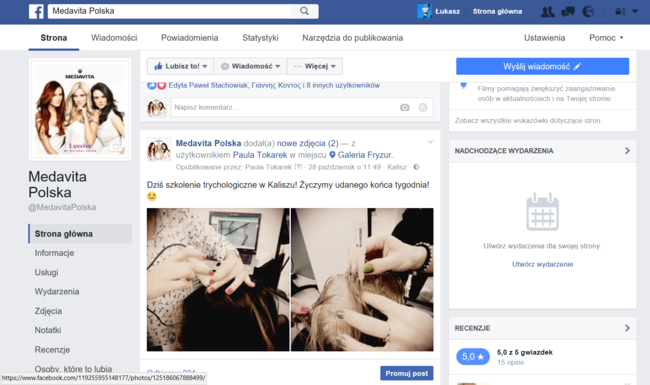Select Strona główna in sidebar
650x385 pixels.
80,234
